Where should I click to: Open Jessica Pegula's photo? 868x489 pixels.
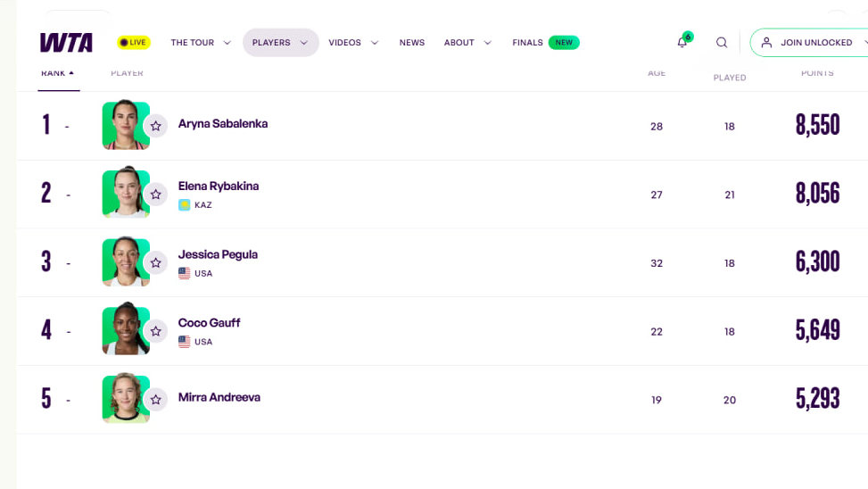coord(126,261)
